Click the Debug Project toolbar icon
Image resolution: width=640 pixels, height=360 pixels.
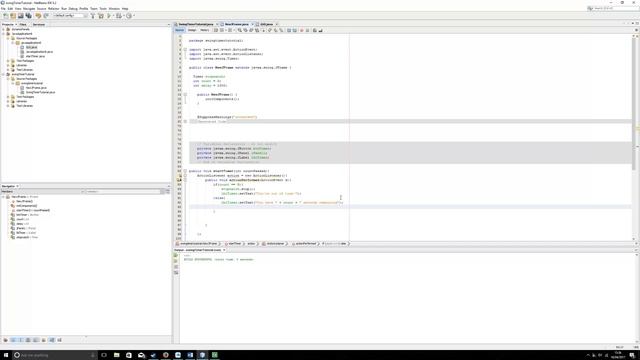click(119, 16)
